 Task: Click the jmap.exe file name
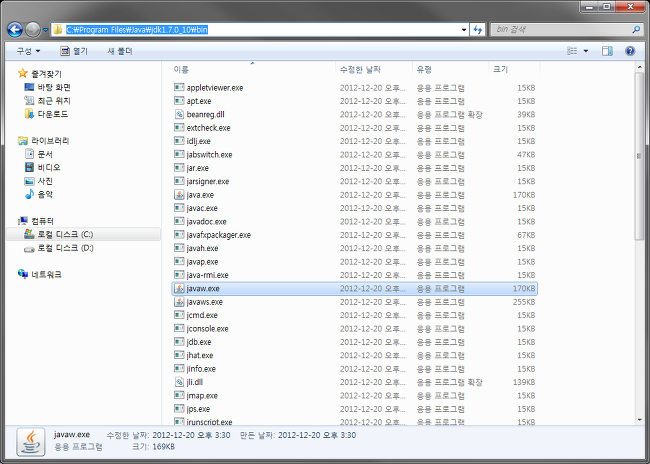tap(202, 396)
